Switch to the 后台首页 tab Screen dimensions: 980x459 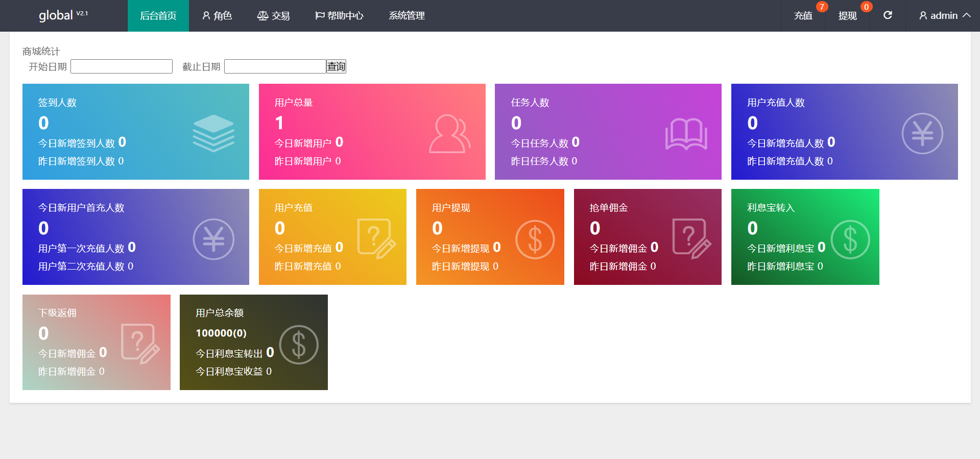[158, 16]
